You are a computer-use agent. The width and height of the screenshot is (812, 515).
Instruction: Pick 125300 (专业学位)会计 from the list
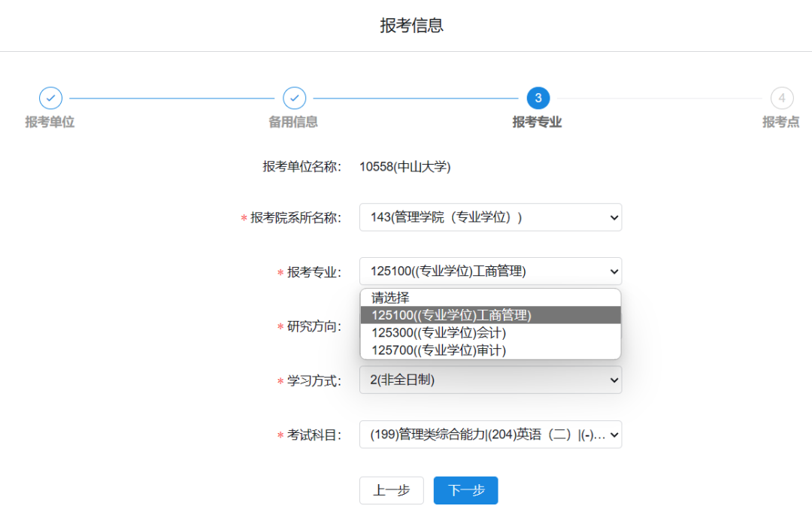point(439,333)
